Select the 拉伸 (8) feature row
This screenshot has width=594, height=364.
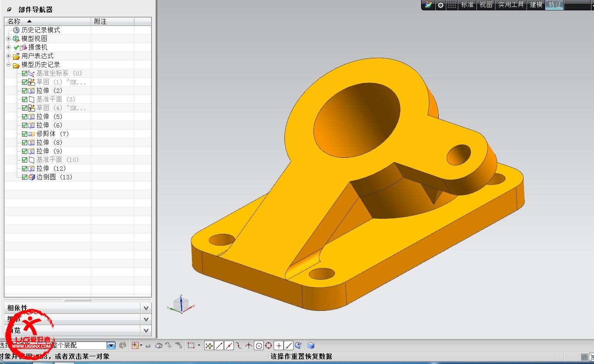[49, 143]
